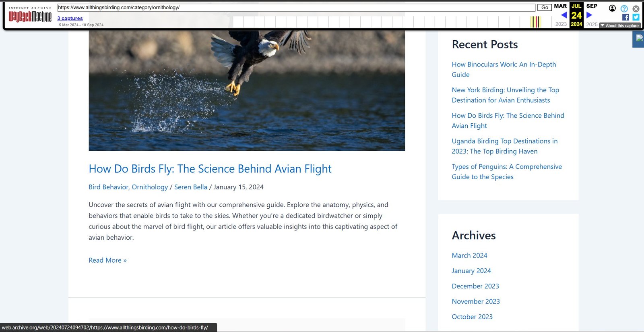644x332 pixels.
Task: Share capture on Facebook
Action: [x=625, y=17]
